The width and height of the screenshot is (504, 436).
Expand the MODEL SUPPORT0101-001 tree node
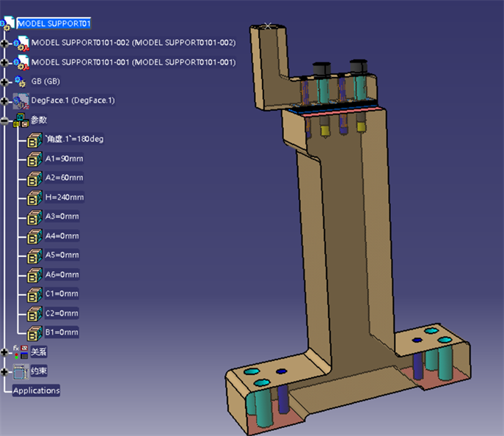(6, 62)
